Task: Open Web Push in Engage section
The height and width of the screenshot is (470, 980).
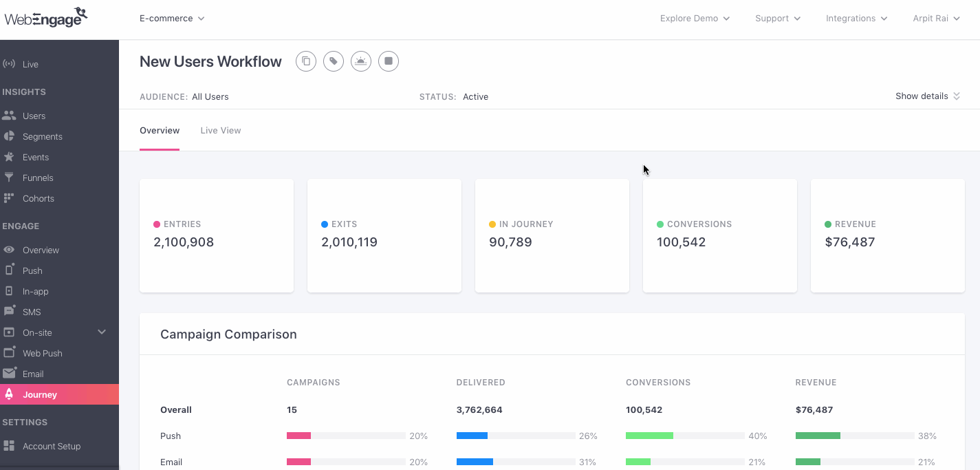Action: [x=42, y=353]
